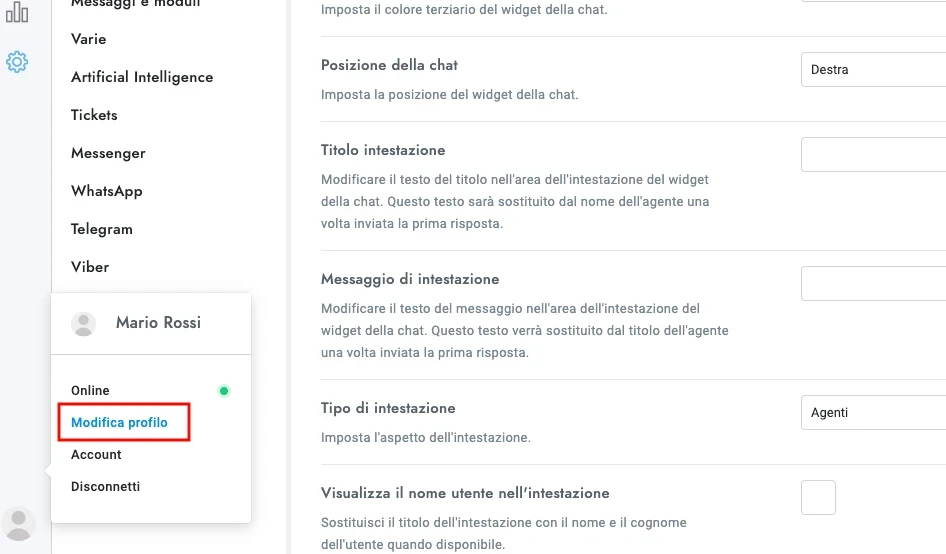The height and width of the screenshot is (554, 946).
Task: Enable the username in header checkbox
Action: coord(818,497)
